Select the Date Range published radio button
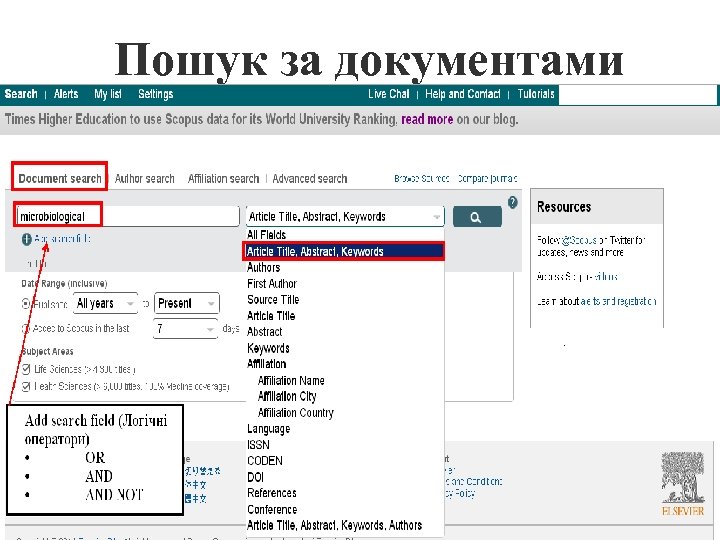 pyautogui.click(x=26, y=304)
